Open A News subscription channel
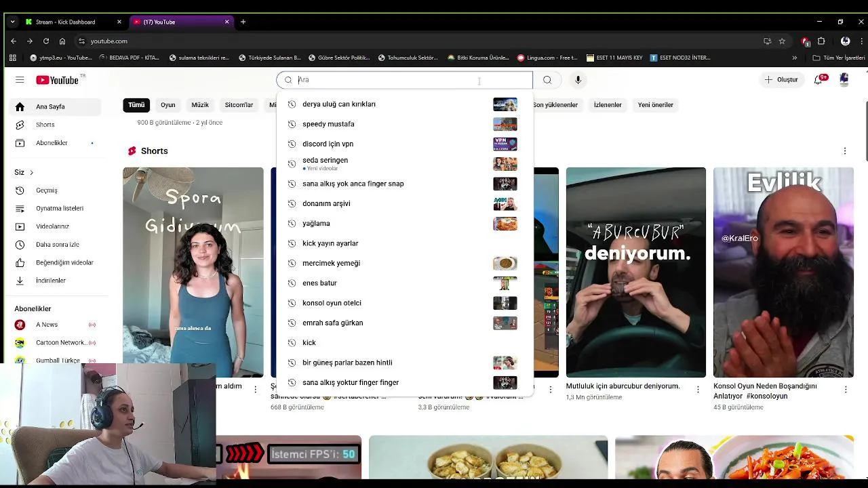 (x=54, y=325)
